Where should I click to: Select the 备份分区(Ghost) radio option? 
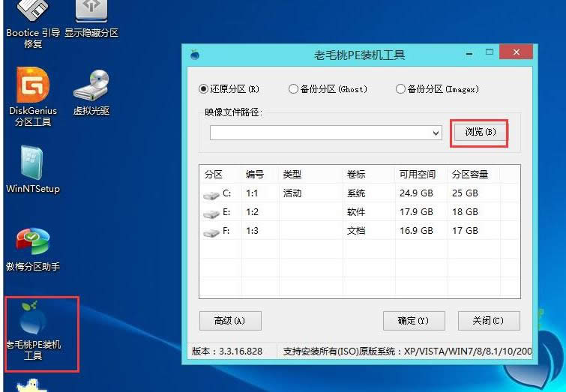pos(293,89)
